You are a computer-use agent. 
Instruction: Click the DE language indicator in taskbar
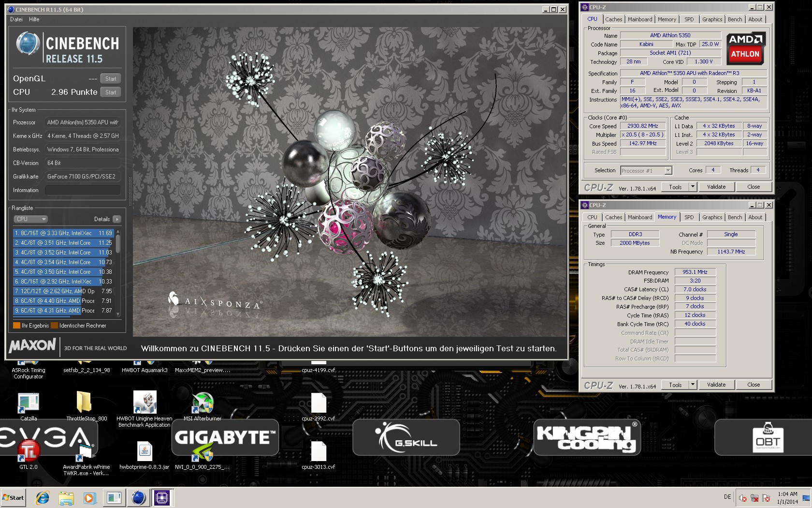(727, 497)
